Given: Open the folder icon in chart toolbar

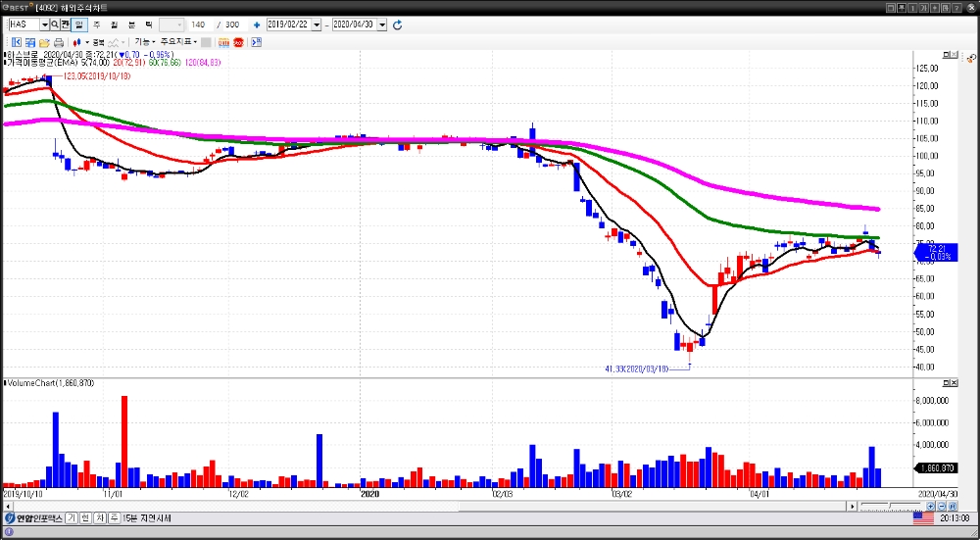Looking at the screenshot, I should click(44, 42).
